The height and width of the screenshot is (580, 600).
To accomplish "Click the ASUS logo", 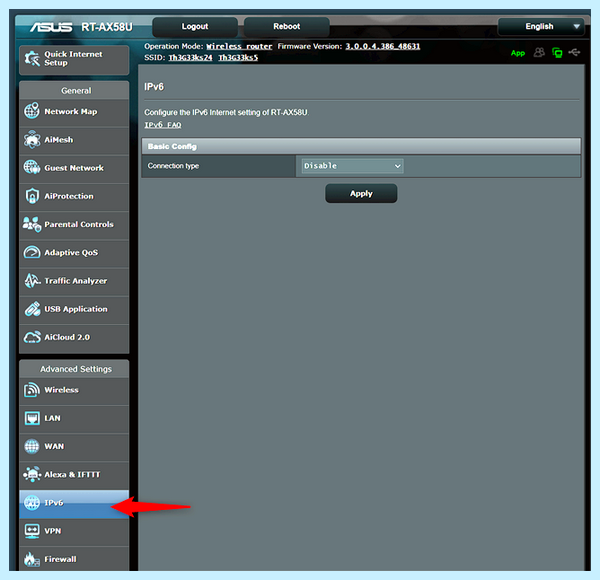I will (51, 27).
